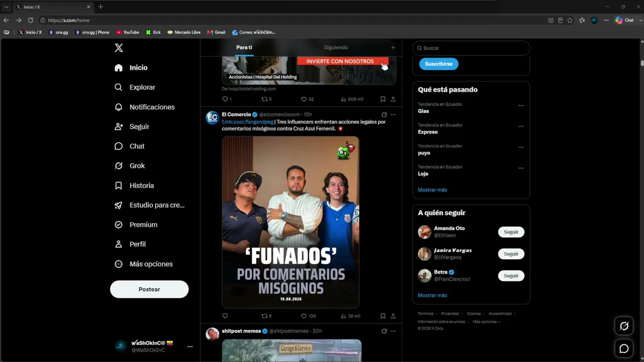
Task: Go to Inicio in the sidebar
Action: 131,67
